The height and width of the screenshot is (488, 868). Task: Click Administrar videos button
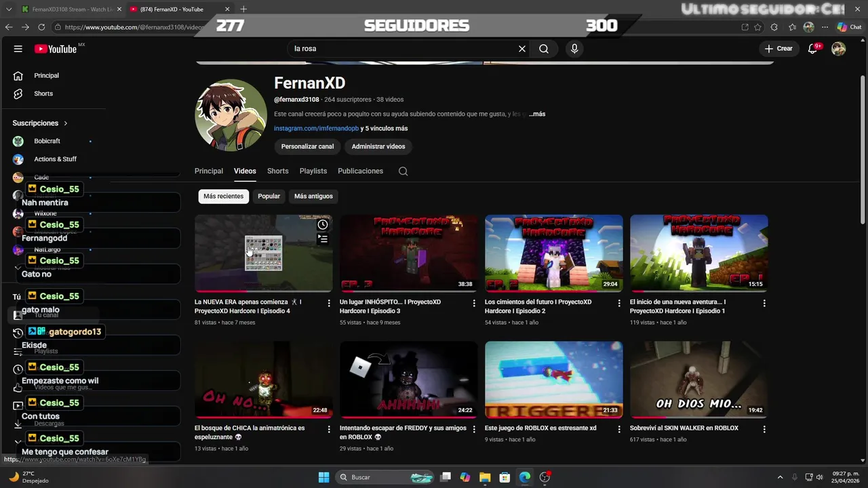378,146
